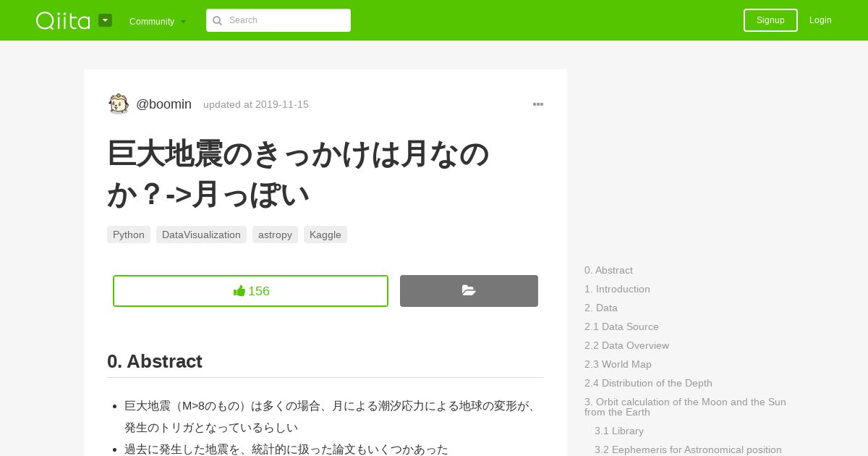Click the Qiita logo
868x456 pixels.
pos(63,20)
